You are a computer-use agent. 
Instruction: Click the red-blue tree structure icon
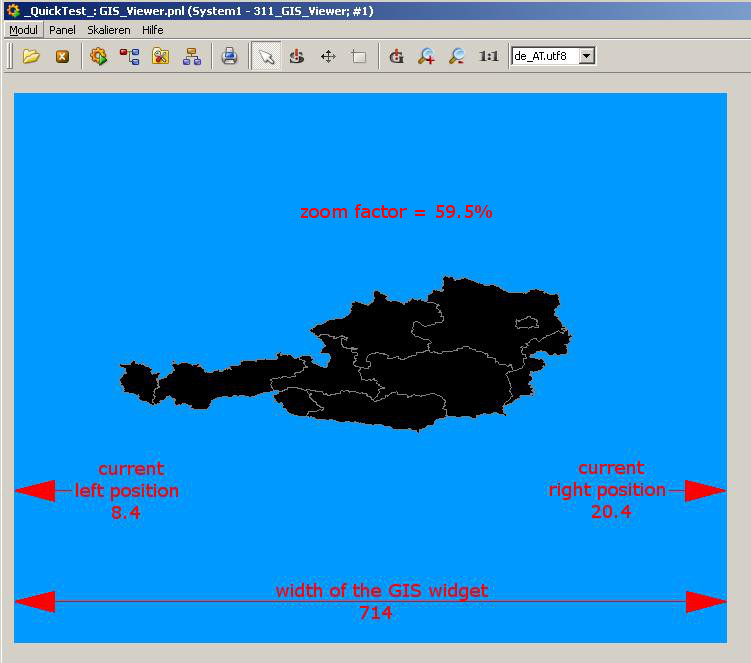click(x=129, y=57)
